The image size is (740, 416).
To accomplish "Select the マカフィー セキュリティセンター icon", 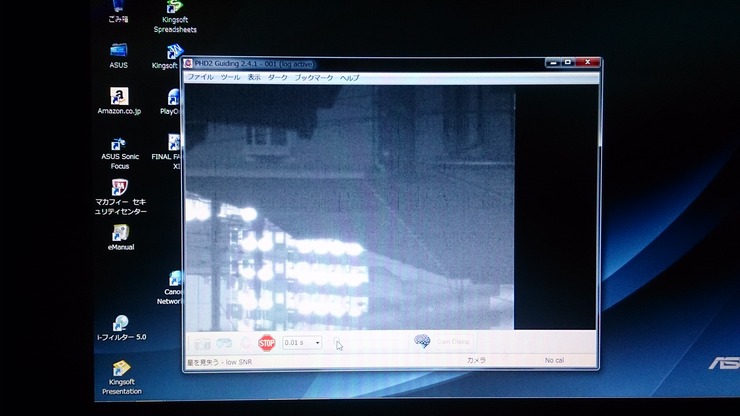I will 120,197.
